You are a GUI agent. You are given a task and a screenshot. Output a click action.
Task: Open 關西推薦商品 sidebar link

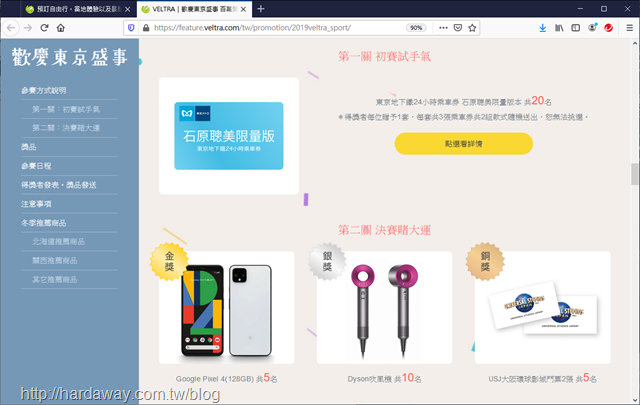55,260
